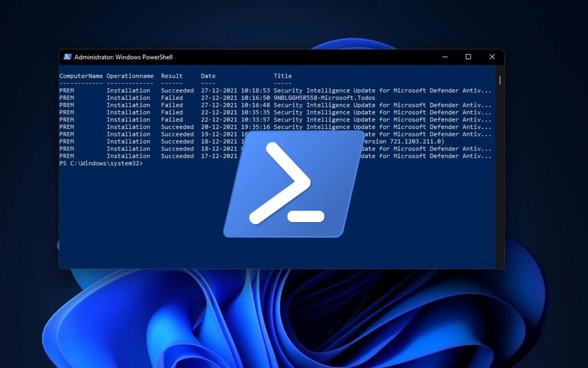Click the minimize window button

pyautogui.click(x=444, y=57)
